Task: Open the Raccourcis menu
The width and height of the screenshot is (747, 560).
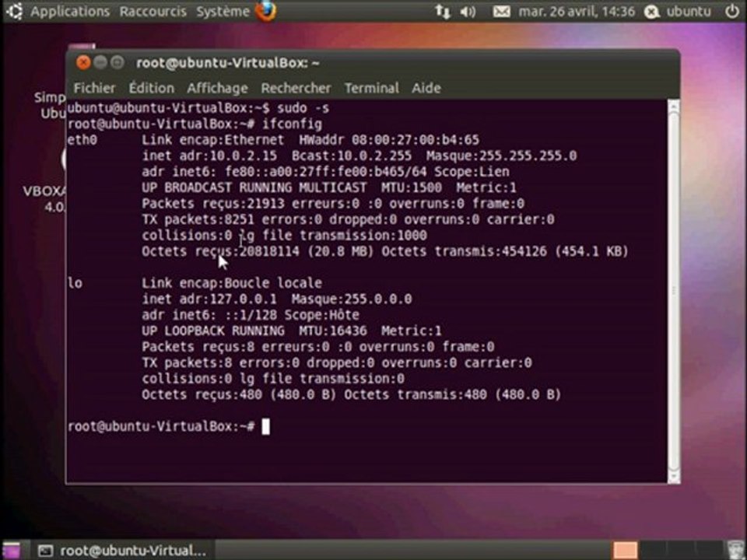Action: (x=153, y=12)
